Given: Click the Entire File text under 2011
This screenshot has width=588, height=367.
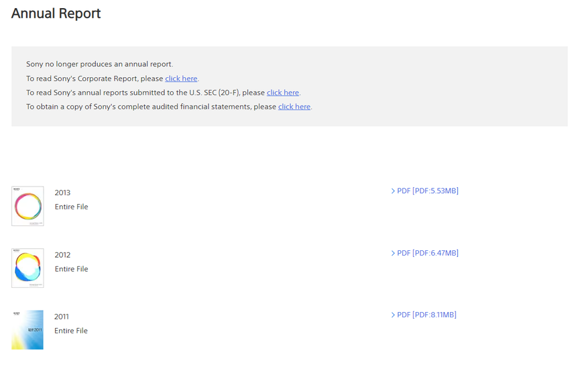Looking at the screenshot, I should pyautogui.click(x=71, y=331).
